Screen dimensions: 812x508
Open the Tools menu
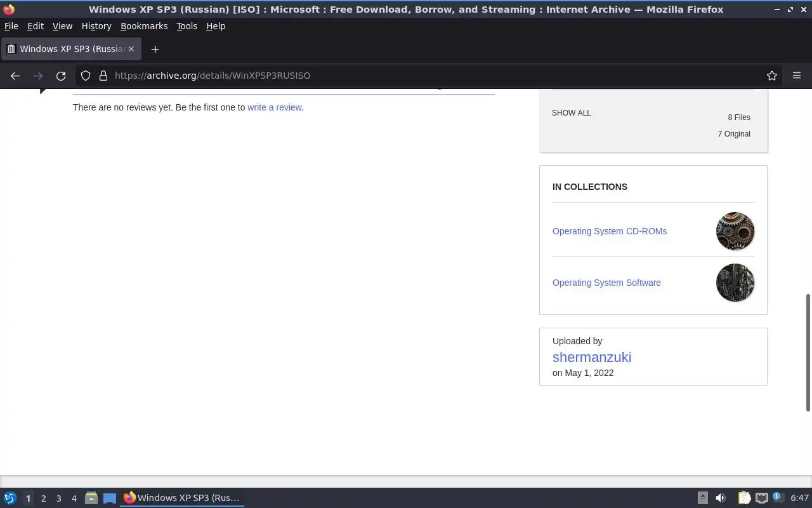tap(187, 26)
